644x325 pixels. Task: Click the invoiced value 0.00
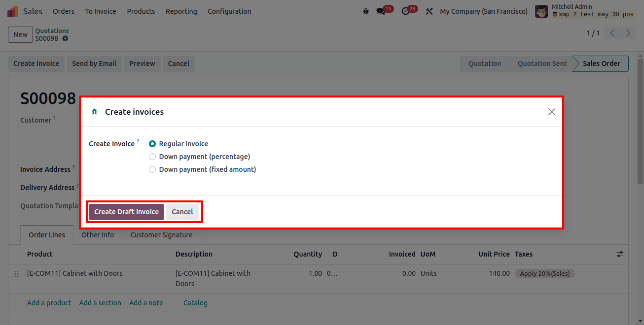(409, 273)
